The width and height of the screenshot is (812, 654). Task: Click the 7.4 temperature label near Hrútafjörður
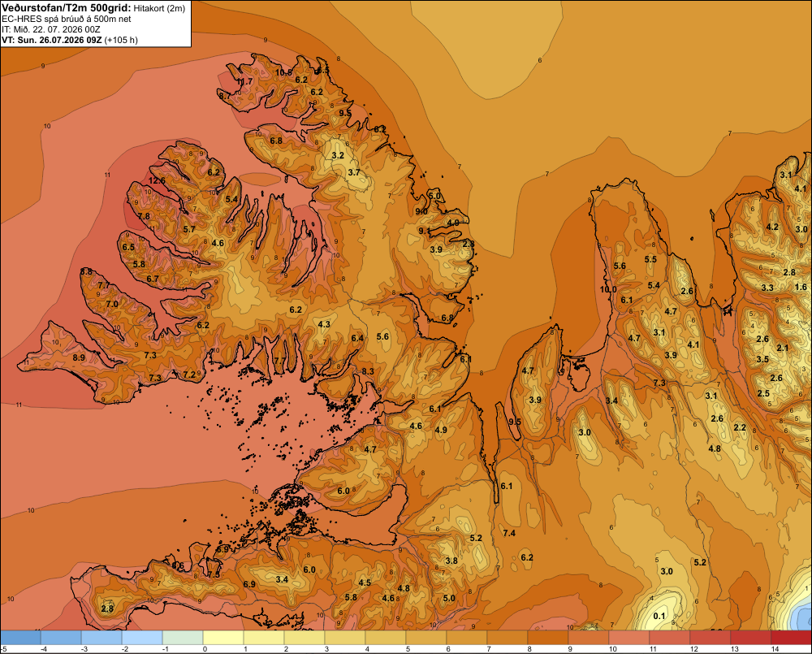point(509,533)
